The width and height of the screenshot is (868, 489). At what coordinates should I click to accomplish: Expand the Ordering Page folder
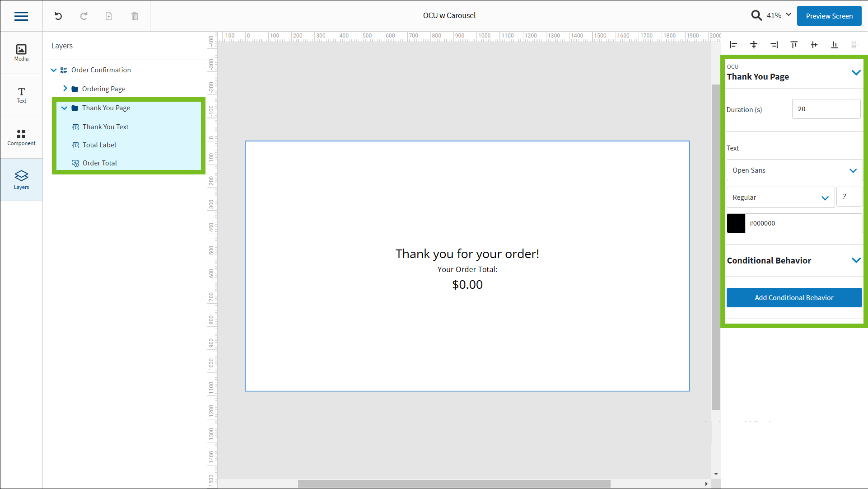pyautogui.click(x=65, y=89)
